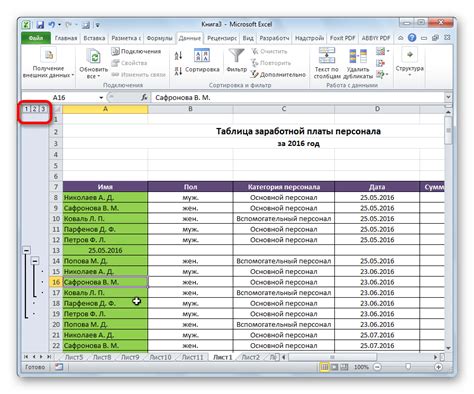Click the insert function fx icon
474x394 pixels.
point(144,97)
